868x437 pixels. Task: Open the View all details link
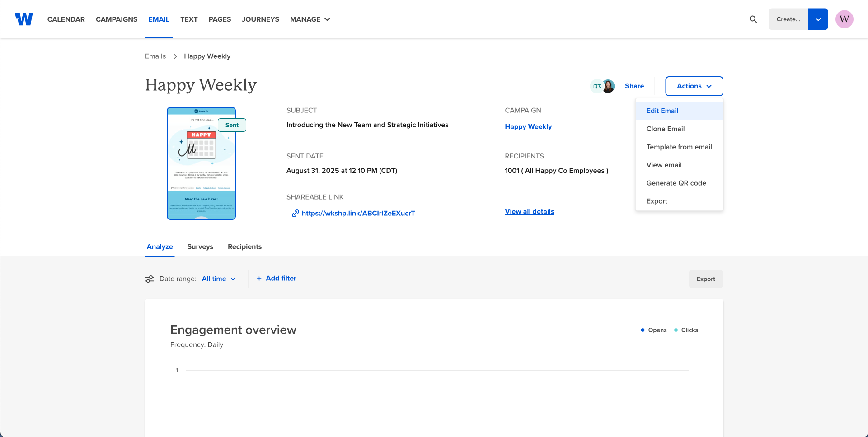click(x=529, y=211)
